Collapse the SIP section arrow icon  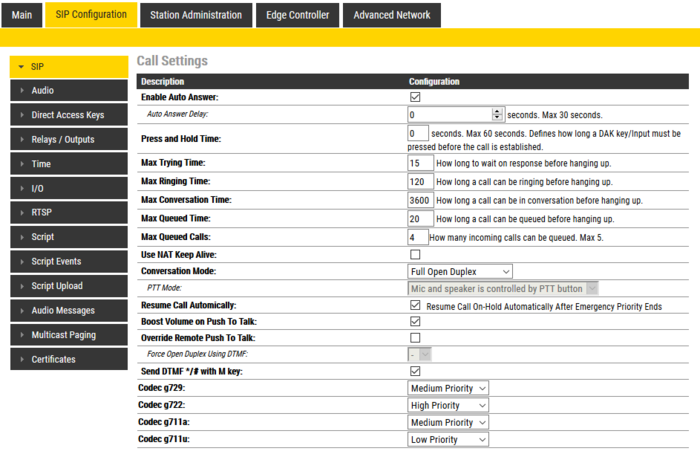click(x=22, y=67)
